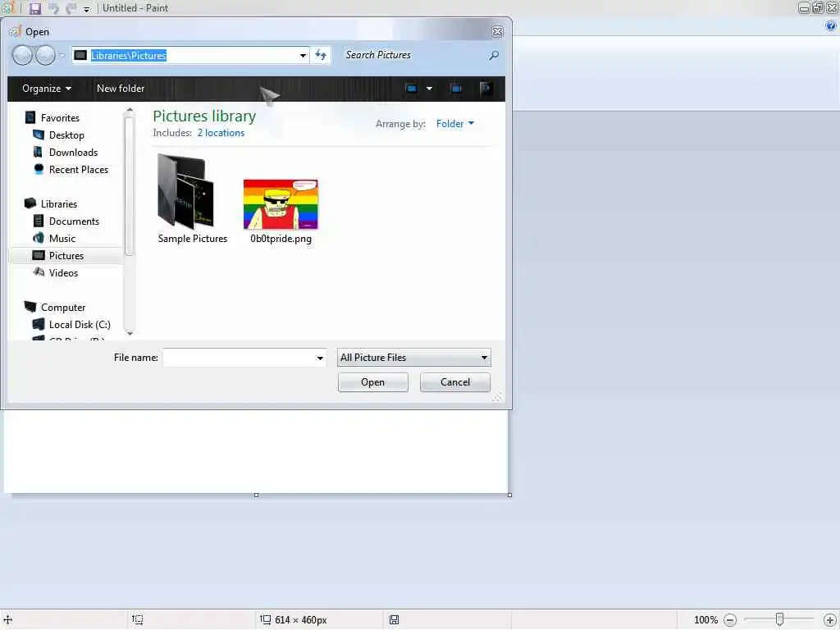The height and width of the screenshot is (630, 840).
Task: Select Documents library in navigation pane
Action: click(74, 221)
